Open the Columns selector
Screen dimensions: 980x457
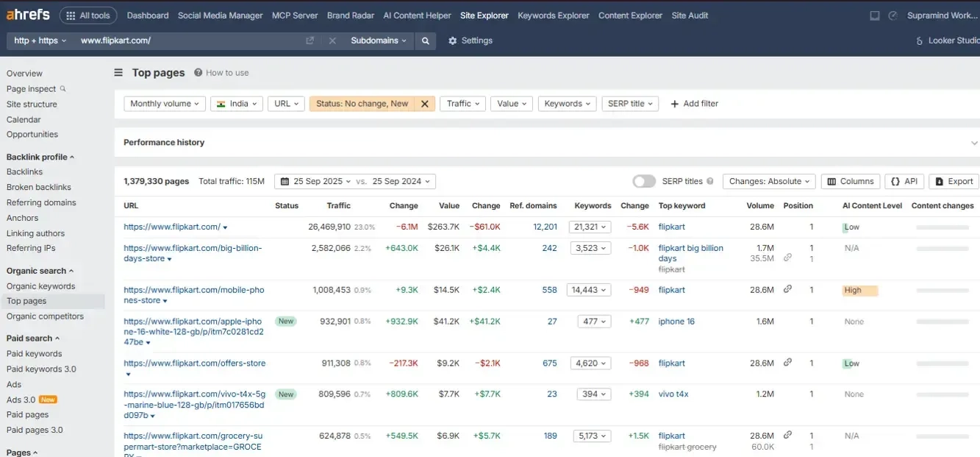tap(851, 181)
